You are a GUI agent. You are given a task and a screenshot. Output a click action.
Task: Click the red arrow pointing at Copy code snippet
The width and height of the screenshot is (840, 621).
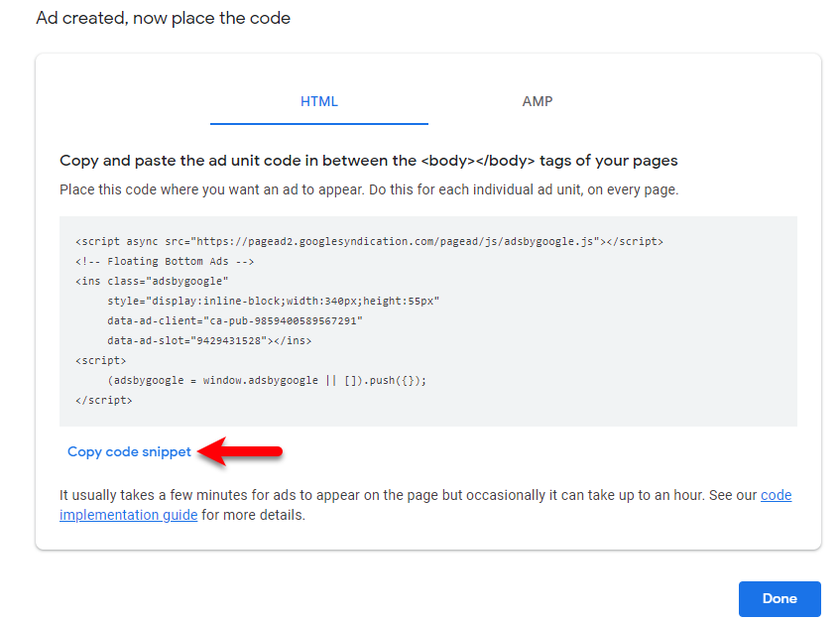(x=240, y=451)
